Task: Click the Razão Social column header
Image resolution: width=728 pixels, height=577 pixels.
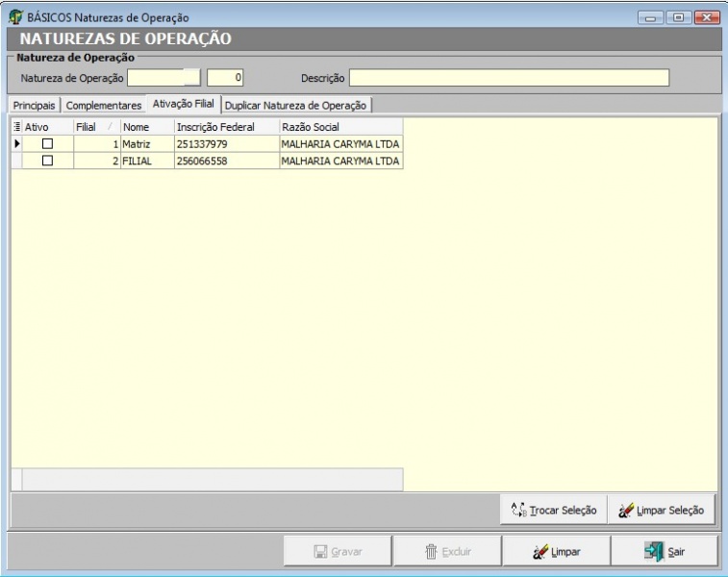Action: coord(339,127)
